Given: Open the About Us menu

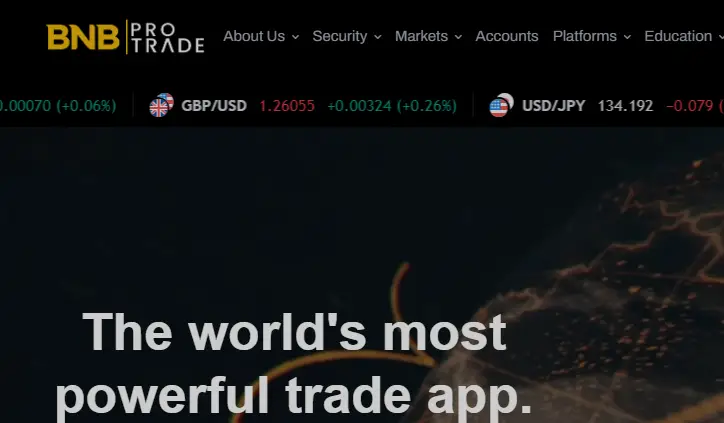Looking at the screenshot, I should (254, 36).
